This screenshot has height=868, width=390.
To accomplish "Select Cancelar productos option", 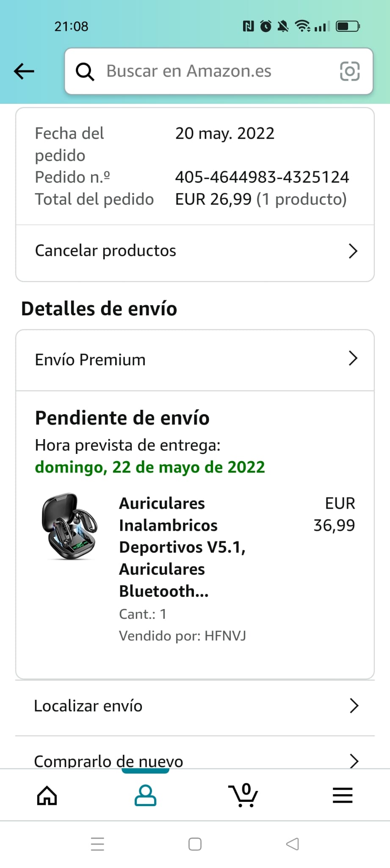I will (x=105, y=250).
